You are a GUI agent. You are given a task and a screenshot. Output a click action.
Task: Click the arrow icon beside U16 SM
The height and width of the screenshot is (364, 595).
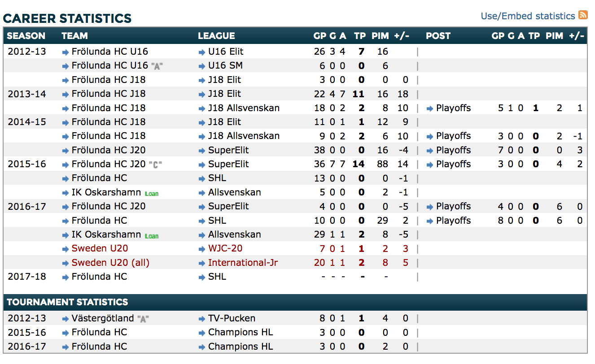tap(201, 66)
